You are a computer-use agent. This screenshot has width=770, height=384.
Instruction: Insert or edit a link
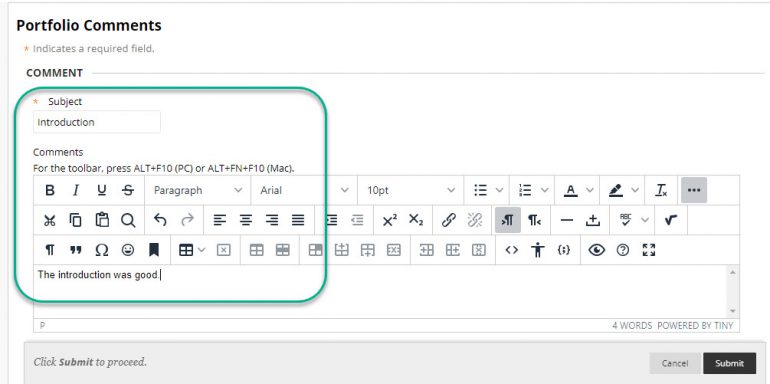(449, 220)
